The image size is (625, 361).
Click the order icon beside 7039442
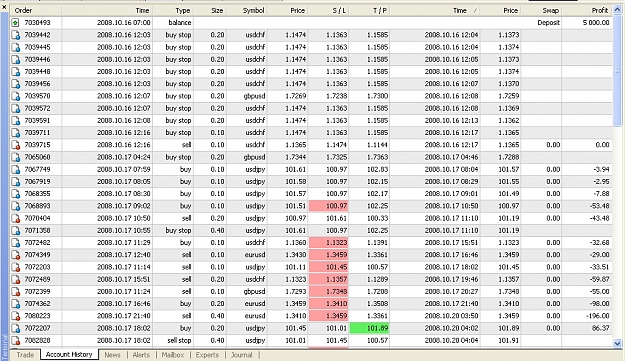(15, 35)
